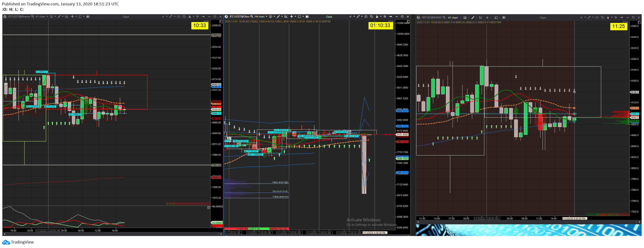Click the XBTUSD@BitMEX symbol name
This screenshot has width=644, height=248.
[432, 17]
